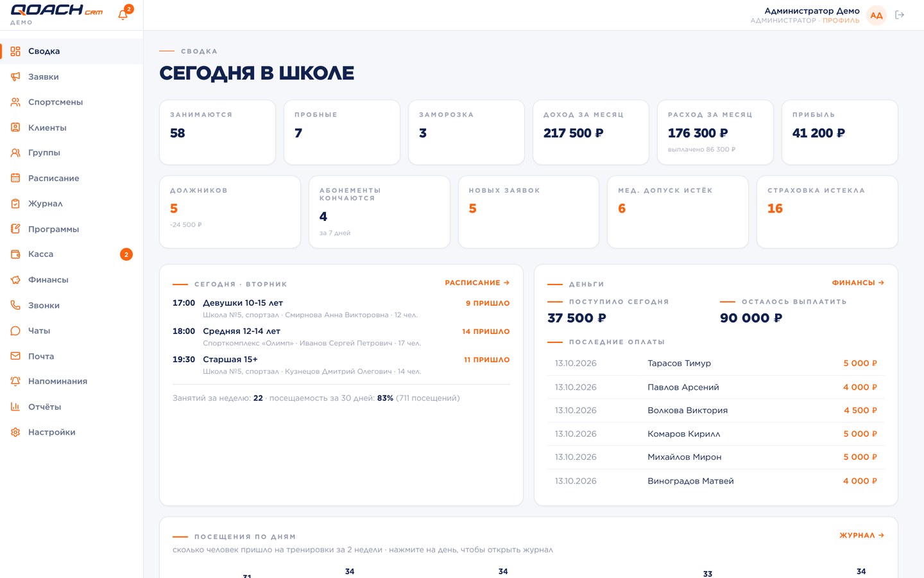Screen dimensions: 924x578
Task: Click the Виноградов Матвей payment row
Action: coord(716,481)
